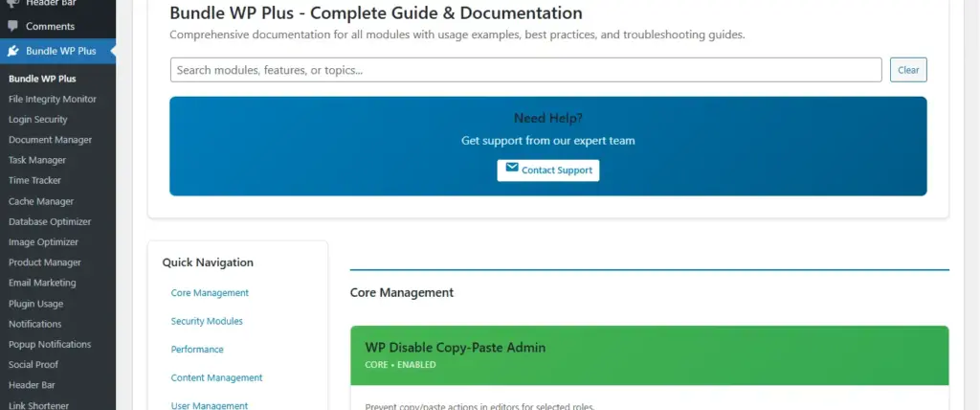Click 'Get support from our expert team' text
Viewport: 980px width, 410px height.
(548, 141)
